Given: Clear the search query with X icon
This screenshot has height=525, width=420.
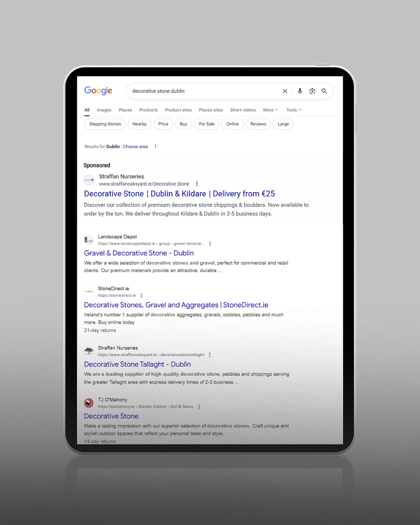Looking at the screenshot, I should pyautogui.click(x=285, y=91).
